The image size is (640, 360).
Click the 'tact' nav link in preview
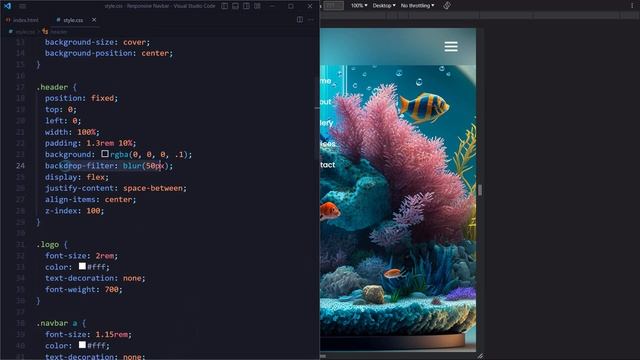[328, 165]
